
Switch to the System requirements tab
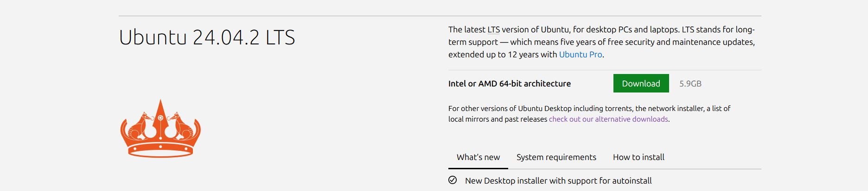coord(556,157)
